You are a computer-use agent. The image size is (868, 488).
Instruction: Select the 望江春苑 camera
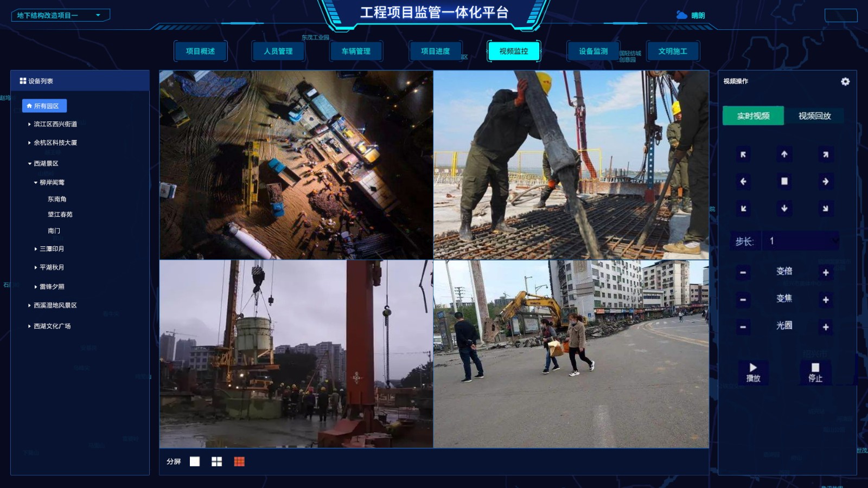pos(60,214)
